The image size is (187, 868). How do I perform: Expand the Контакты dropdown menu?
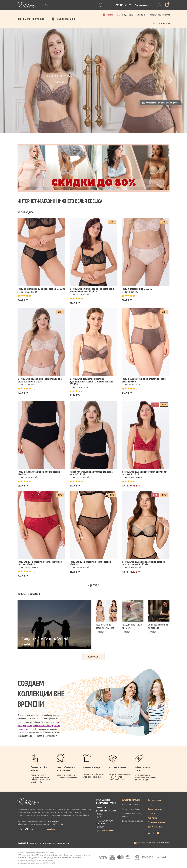pyautogui.click(x=142, y=15)
